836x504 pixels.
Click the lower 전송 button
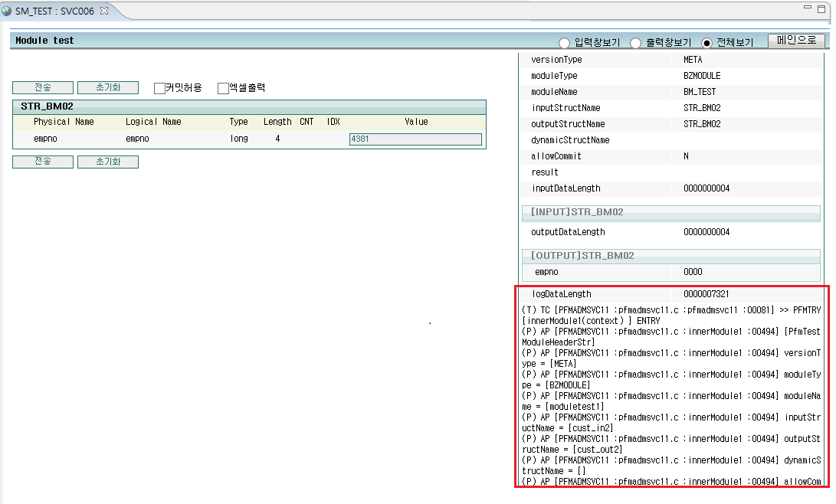[42, 162]
